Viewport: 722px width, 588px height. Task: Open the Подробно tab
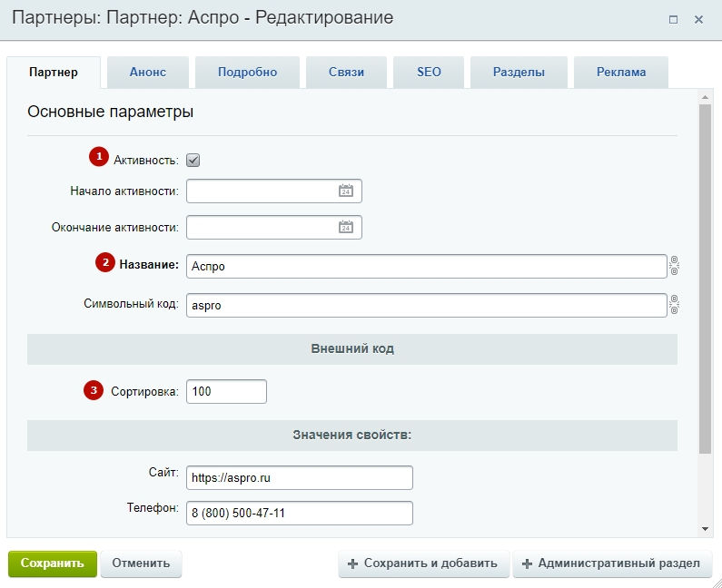[247, 73]
